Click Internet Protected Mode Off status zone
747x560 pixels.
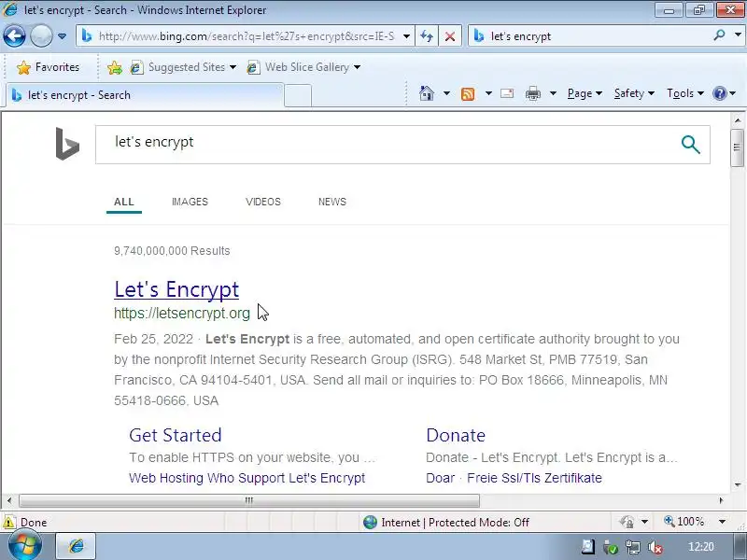pyautogui.click(x=446, y=523)
